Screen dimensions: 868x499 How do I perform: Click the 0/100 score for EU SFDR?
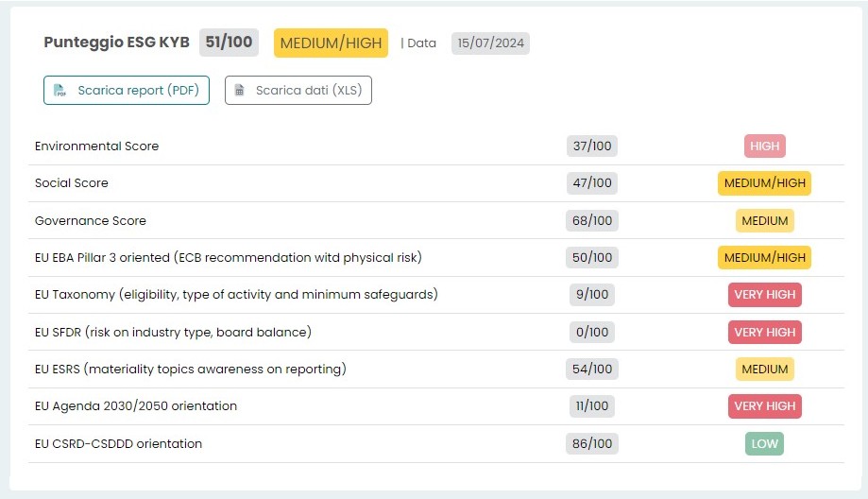592,332
